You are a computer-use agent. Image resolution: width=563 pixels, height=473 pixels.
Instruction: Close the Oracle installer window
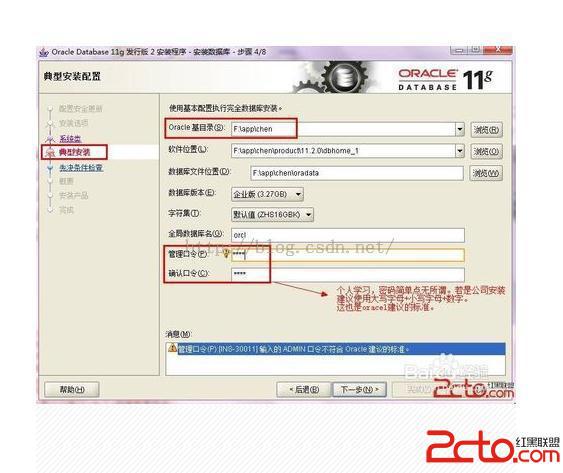point(498,50)
